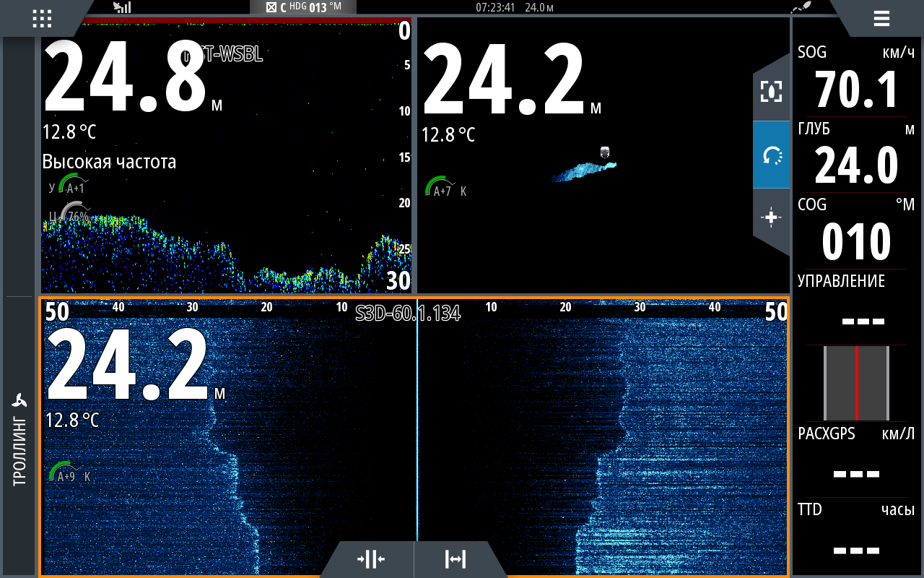This screenshot has height=578, width=924.
Task: Tap the route icon in the status bar
Action: 800,7
